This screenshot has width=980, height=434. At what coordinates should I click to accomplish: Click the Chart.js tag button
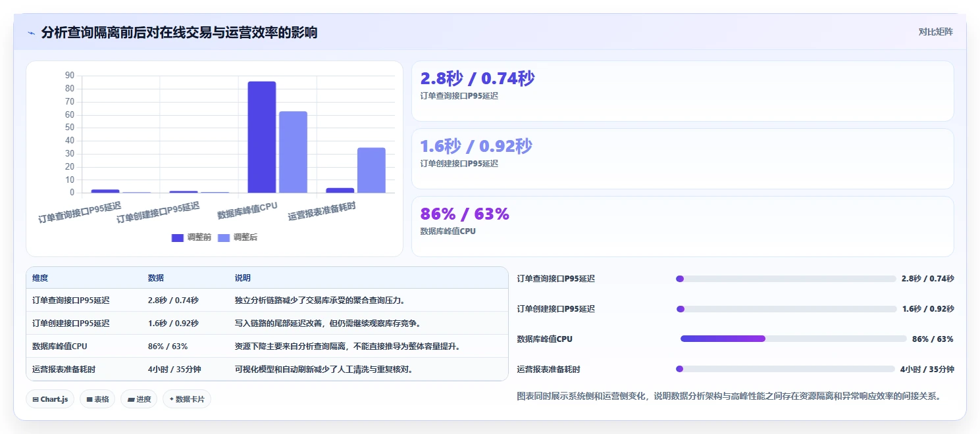pos(50,399)
